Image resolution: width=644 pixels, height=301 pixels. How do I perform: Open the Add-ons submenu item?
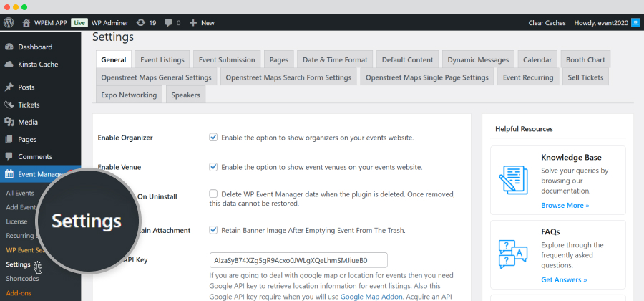point(19,293)
